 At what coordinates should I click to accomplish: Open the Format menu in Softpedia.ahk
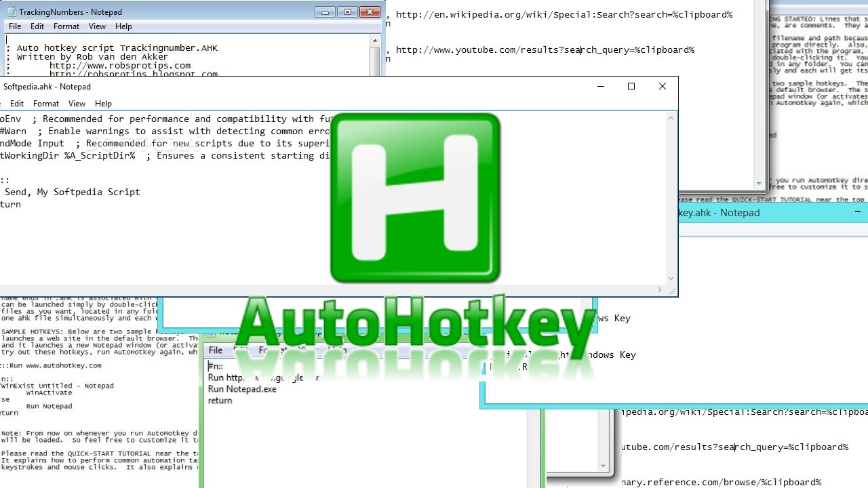(45, 104)
